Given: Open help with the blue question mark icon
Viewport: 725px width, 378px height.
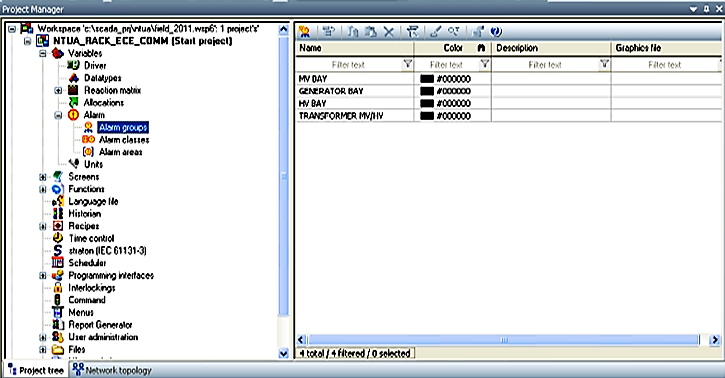Looking at the screenshot, I should tap(496, 31).
